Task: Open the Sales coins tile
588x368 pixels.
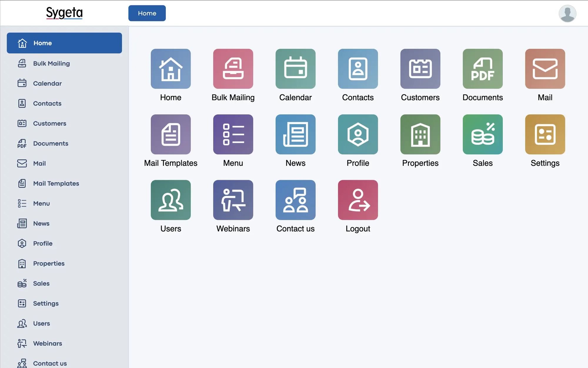Action: [x=483, y=134]
